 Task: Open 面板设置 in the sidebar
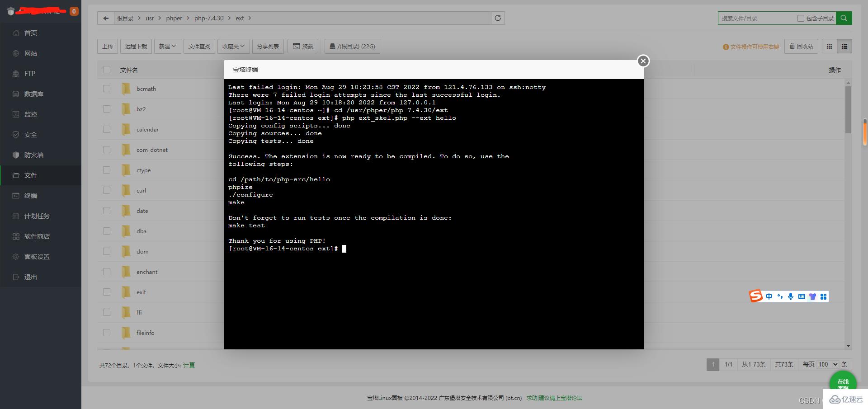[x=41, y=257]
